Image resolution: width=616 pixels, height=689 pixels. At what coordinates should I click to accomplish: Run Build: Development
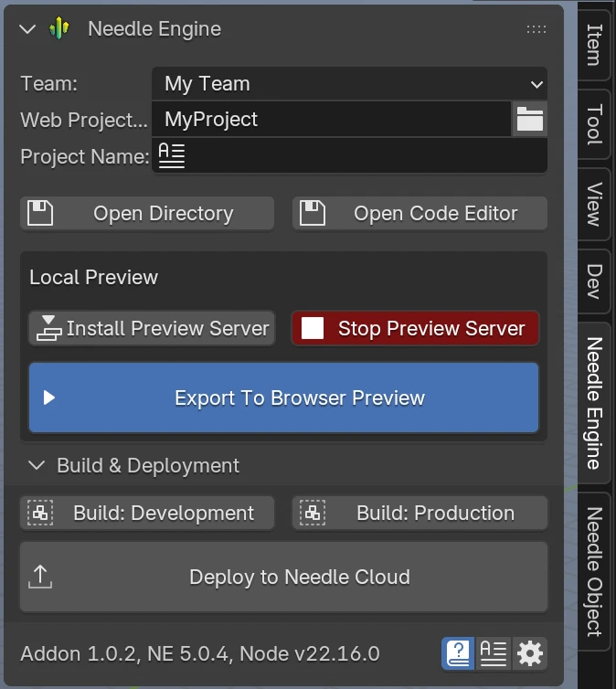pos(147,513)
